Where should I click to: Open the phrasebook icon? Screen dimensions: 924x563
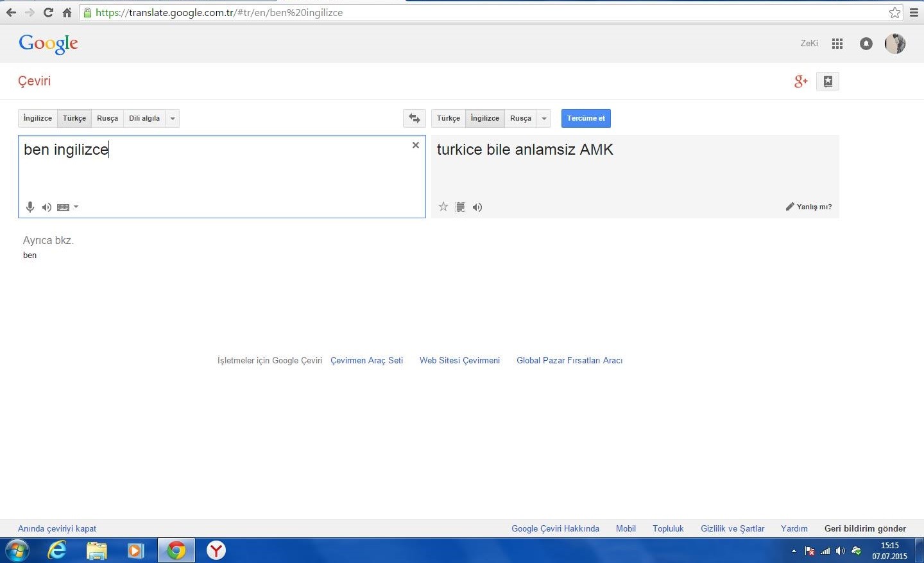[828, 82]
